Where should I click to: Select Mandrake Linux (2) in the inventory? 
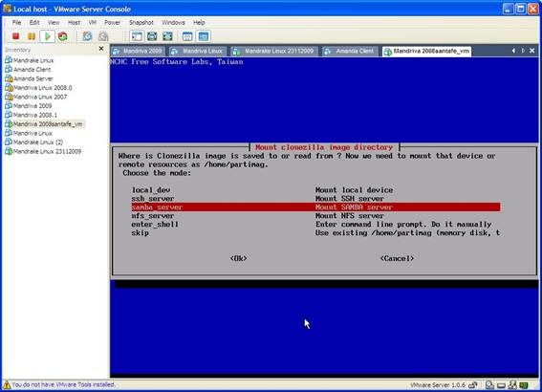coord(34,142)
